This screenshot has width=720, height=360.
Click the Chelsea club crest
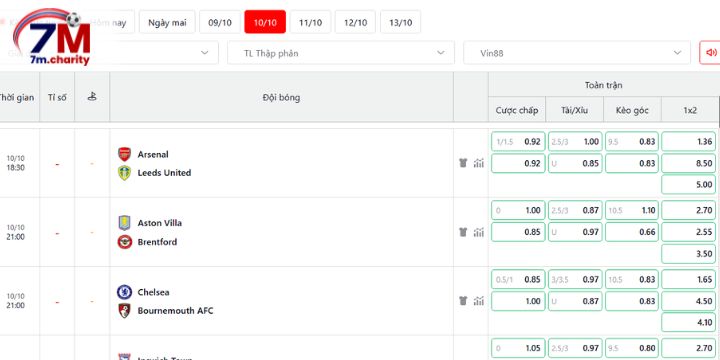coord(124,292)
